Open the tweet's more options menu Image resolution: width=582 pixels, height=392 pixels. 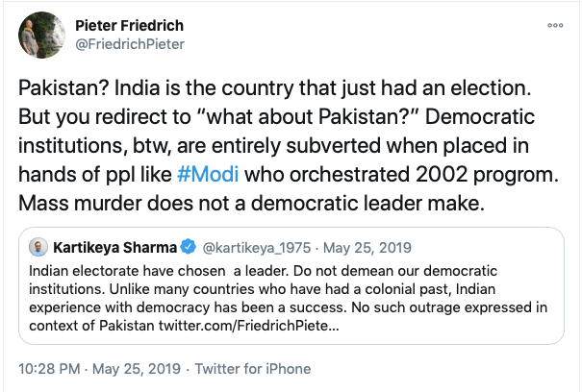(x=557, y=23)
